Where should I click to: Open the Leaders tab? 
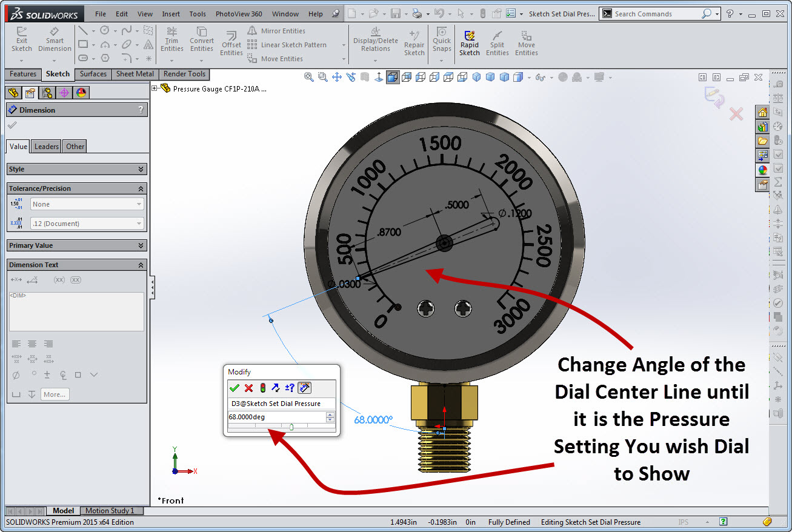point(46,146)
